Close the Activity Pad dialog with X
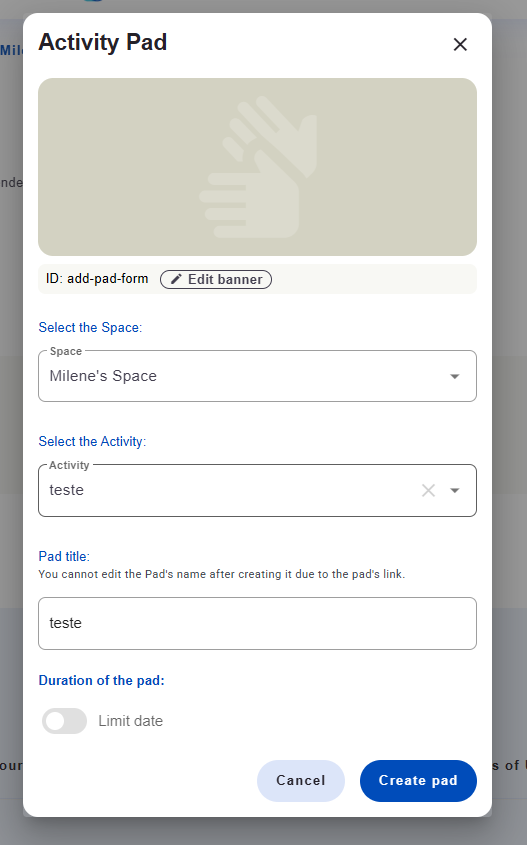The width and height of the screenshot is (527, 845). click(460, 44)
